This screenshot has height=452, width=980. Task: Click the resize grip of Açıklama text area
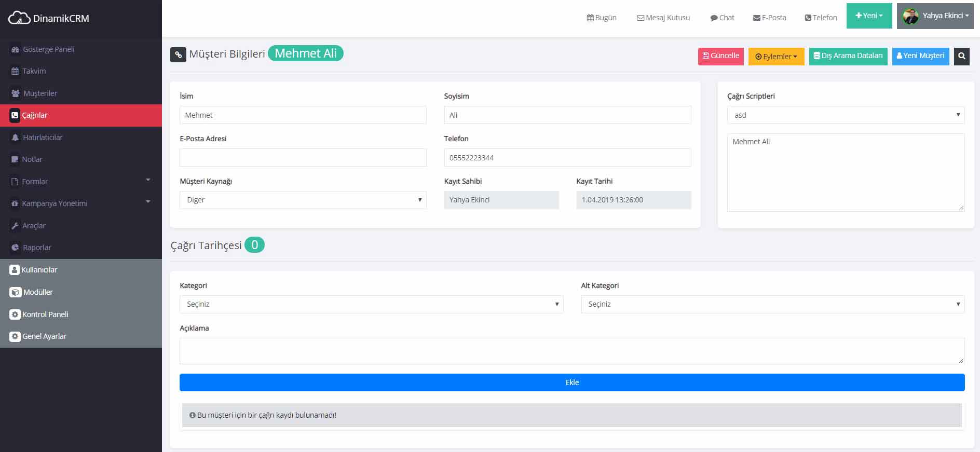(961, 360)
